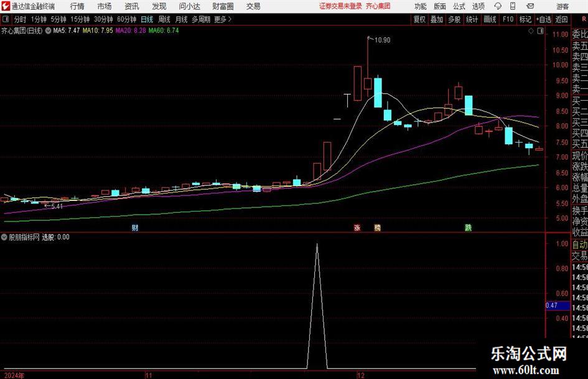Switch to 30分钟 period tab
This screenshot has width=588, height=379.
103,19
